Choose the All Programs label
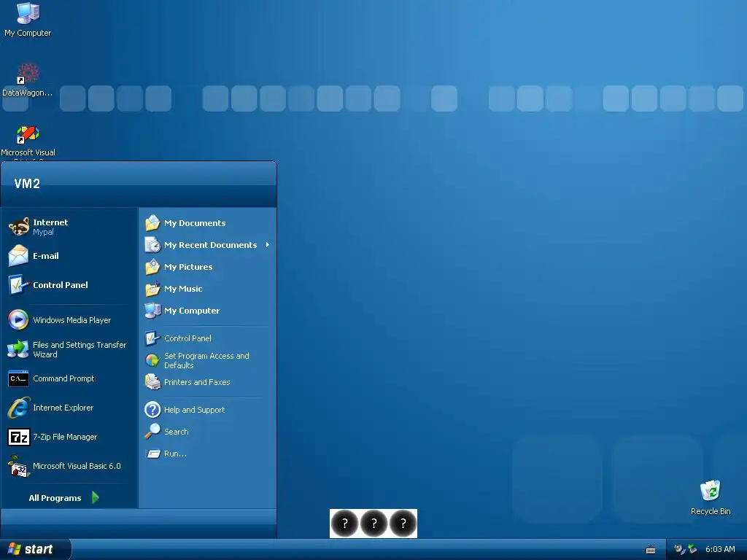Image resolution: width=747 pixels, height=560 pixels. pyautogui.click(x=55, y=497)
